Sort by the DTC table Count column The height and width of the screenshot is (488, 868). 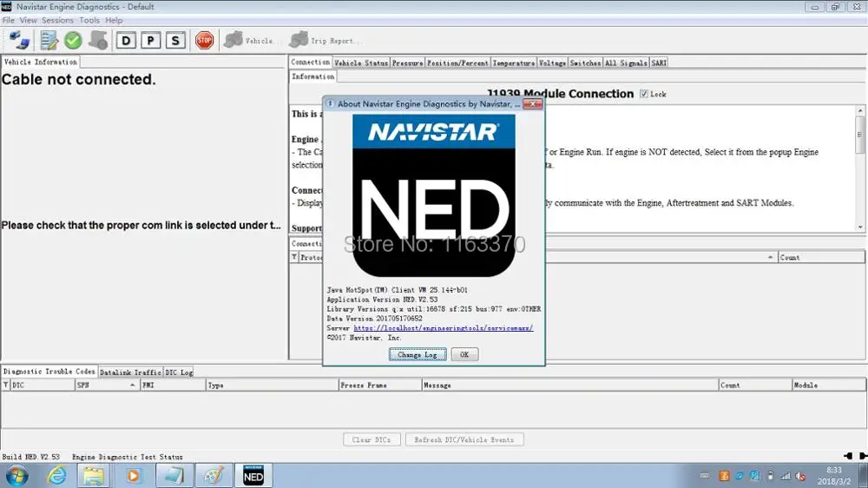pos(755,385)
